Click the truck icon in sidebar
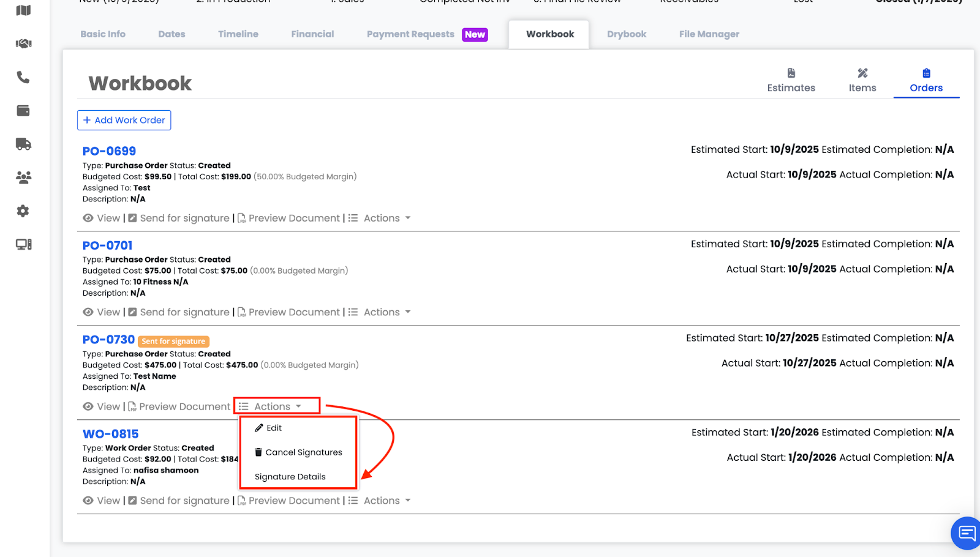Image resolution: width=980 pixels, height=557 pixels. [x=23, y=144]
